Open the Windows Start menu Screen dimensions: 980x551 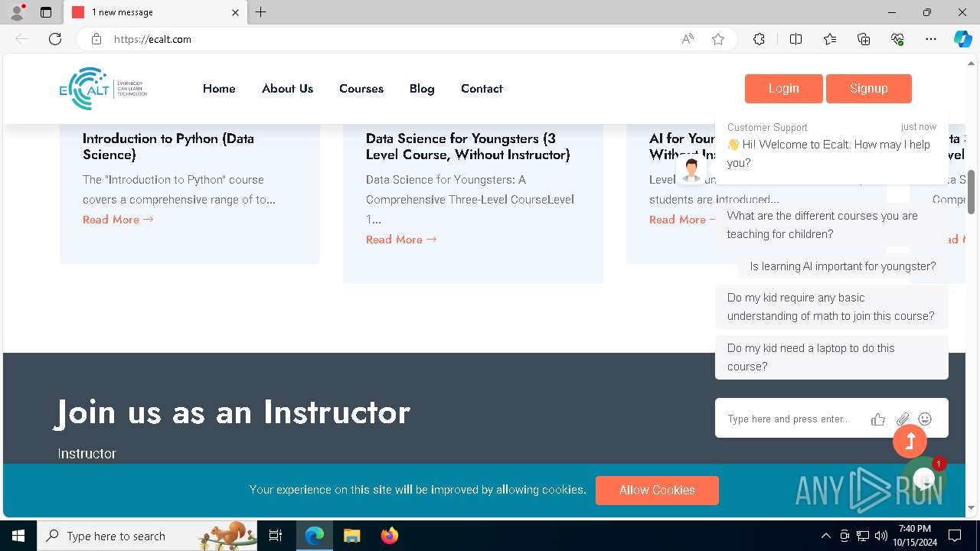coord(18,536)
